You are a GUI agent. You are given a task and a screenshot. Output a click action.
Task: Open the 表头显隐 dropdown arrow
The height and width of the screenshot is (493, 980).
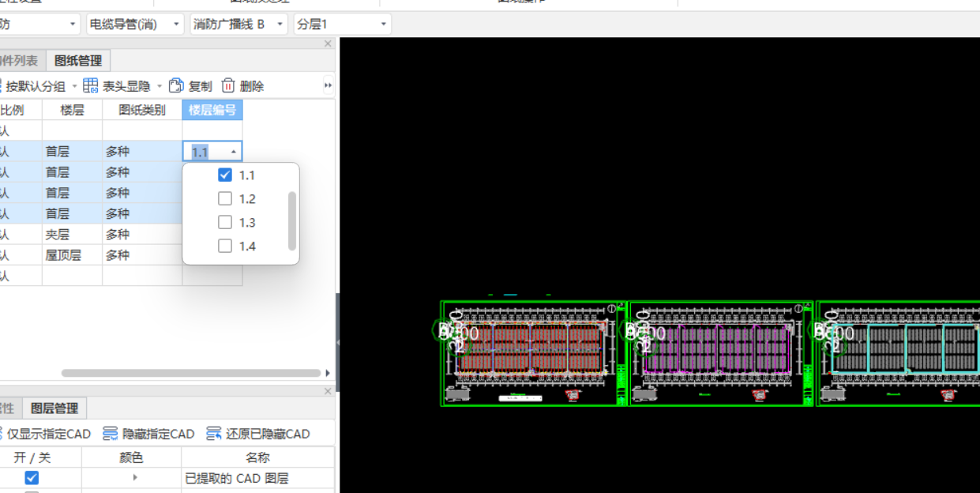(160, 86)
